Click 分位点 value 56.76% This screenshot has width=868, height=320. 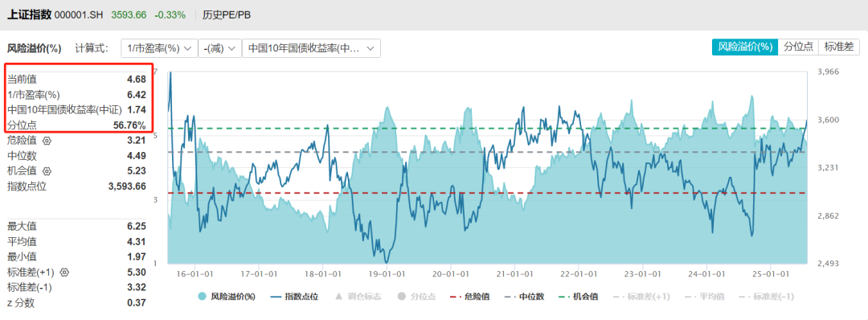coord(129,125)
